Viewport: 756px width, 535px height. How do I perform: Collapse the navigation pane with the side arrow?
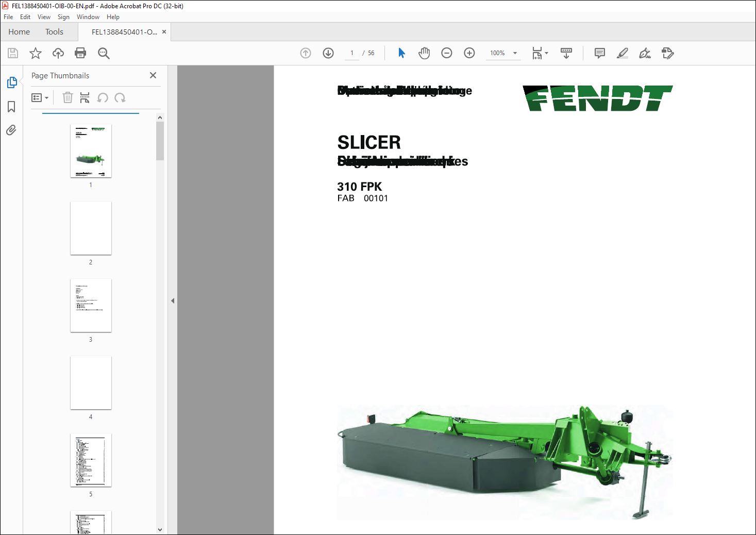173,300
